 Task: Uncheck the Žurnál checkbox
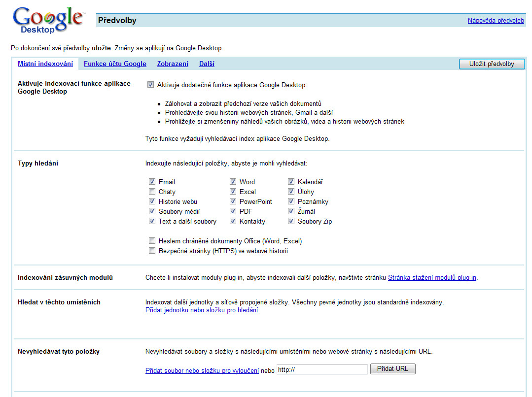pyautogui.click(x=291, y=211)
